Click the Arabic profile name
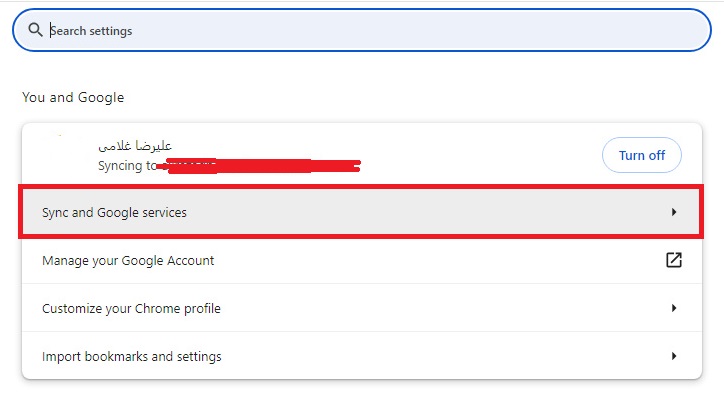This screenshot has height=402, width=724. coord(135,146)
